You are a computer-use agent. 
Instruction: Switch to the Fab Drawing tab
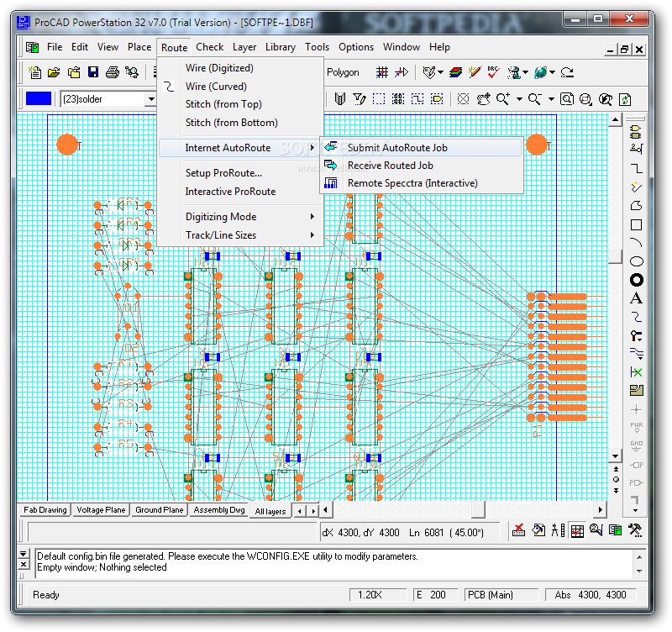(x=45, y=510)
